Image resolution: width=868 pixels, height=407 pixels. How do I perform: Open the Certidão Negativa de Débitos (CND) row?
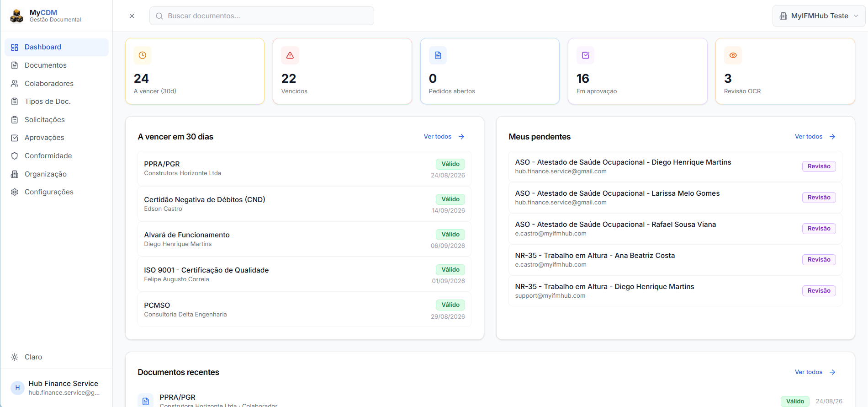coord(305,204)
